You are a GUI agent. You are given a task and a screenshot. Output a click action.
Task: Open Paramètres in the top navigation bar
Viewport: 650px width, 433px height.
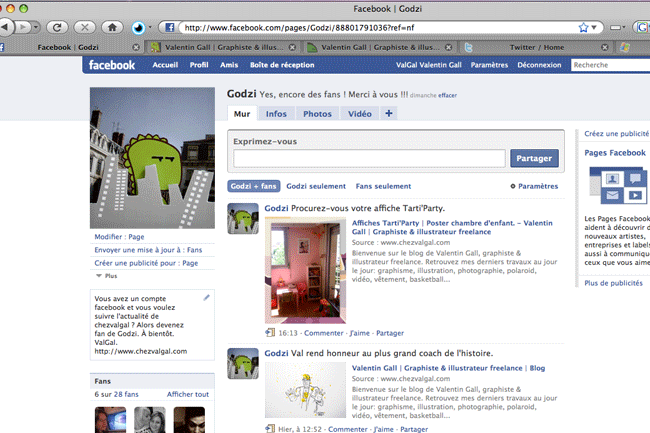tap(489, 65)
